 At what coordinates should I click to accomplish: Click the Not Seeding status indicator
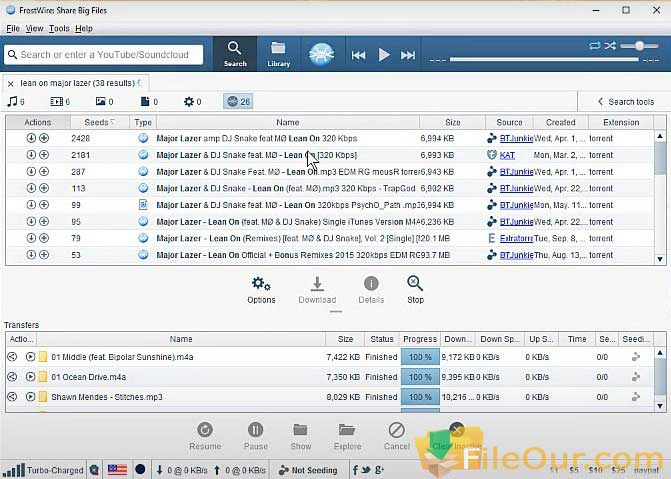pos(308,470)
